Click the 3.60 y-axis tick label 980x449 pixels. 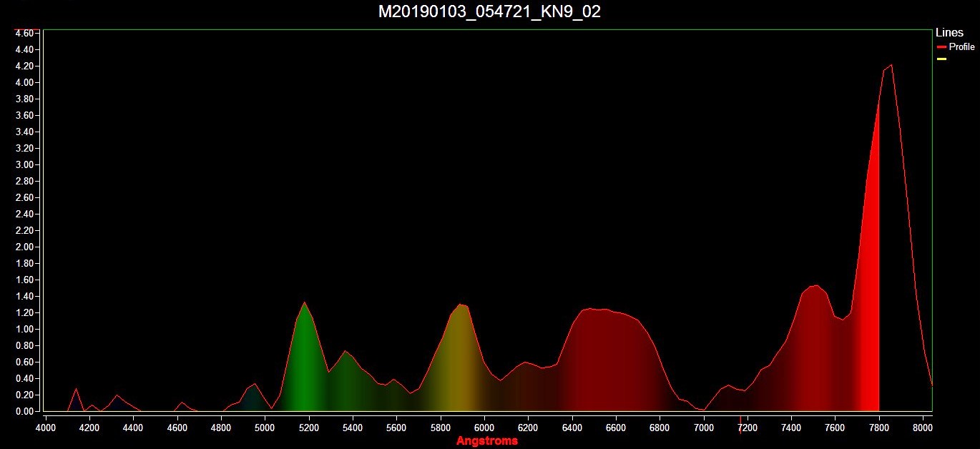click(x=24, y=116)
